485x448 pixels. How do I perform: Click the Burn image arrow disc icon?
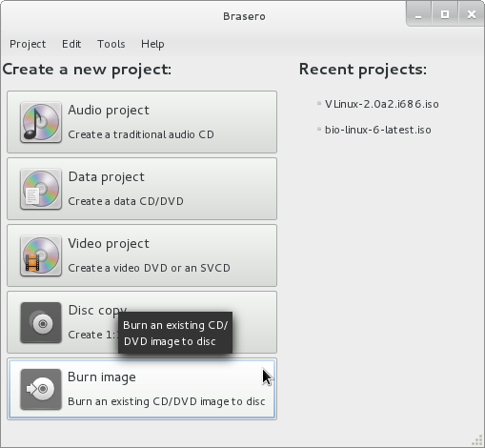coord(41,389)
